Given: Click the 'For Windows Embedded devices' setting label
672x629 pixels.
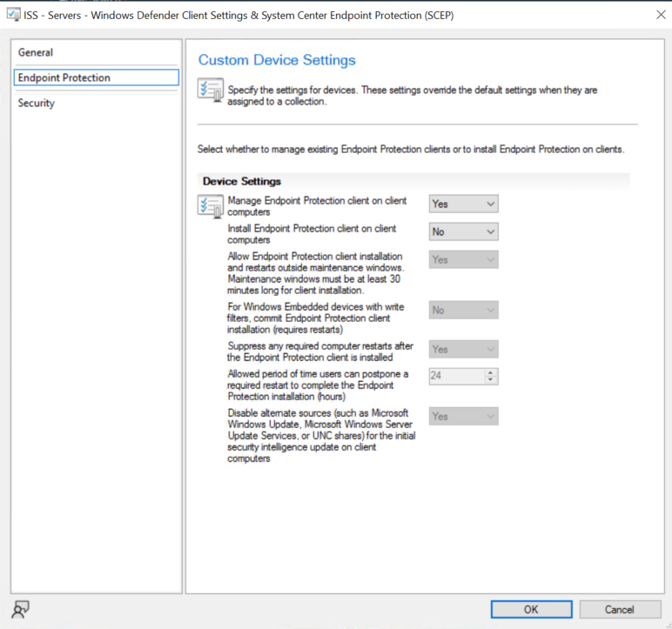Looking at the screenshot, I should coord(315,318).
